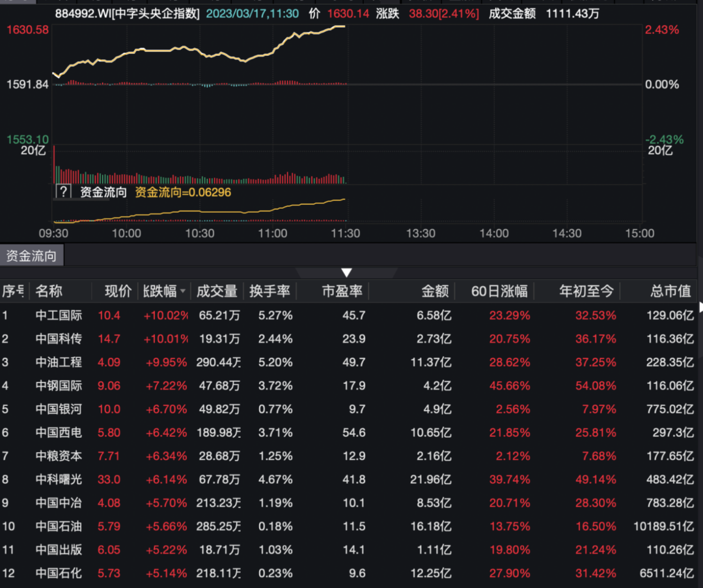Screen dimensions: 703x588
Task: Sort by the 换手率 column header
Action: point(270,291)
